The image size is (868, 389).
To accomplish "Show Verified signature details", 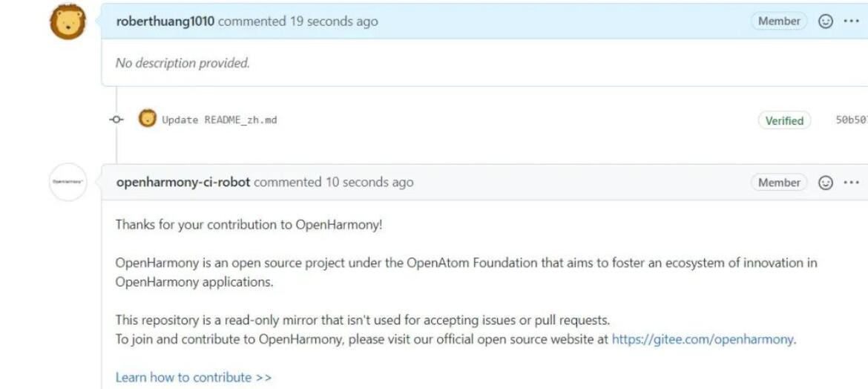I will (784, 120).
